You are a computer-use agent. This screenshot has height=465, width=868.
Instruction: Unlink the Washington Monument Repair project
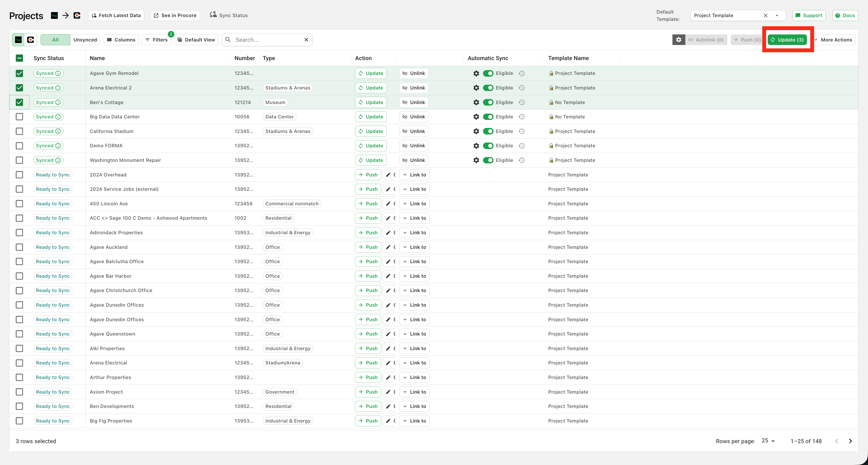click(x=414, y=160)
